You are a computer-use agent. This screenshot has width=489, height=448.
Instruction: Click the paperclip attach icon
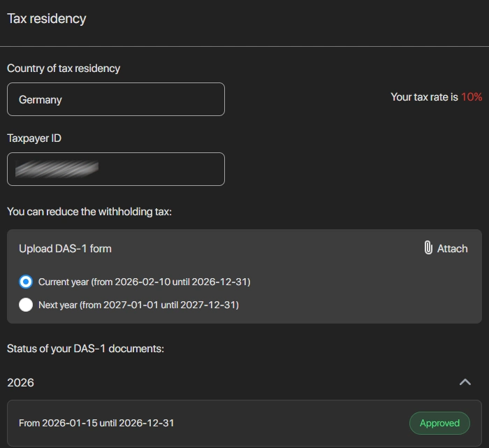[x=428, y=248]
